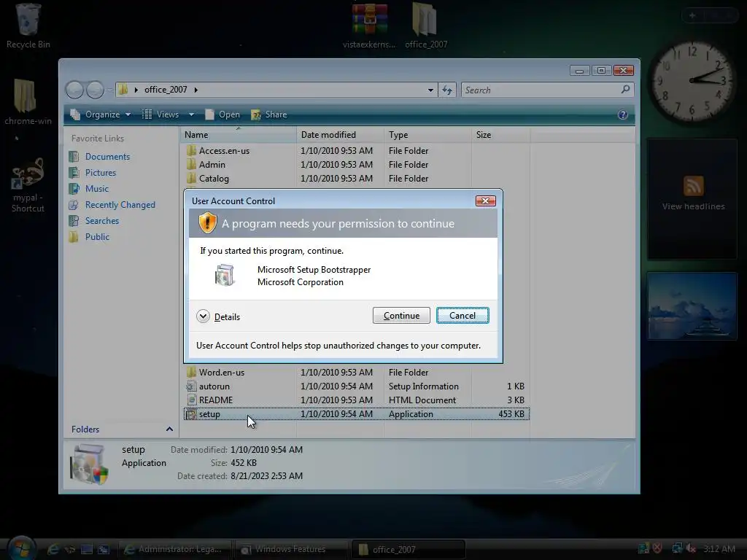Image resolution: width=747 pixels, height=560 pixels.
Task: Click Share in Explorer toolbar
Action: (269, 114)
